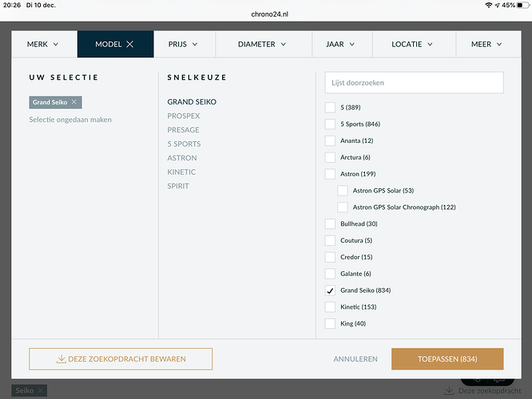This screenshot has width=532, height=399.
Task: Select the King (40) checkbox
Action: coord(330,323)
